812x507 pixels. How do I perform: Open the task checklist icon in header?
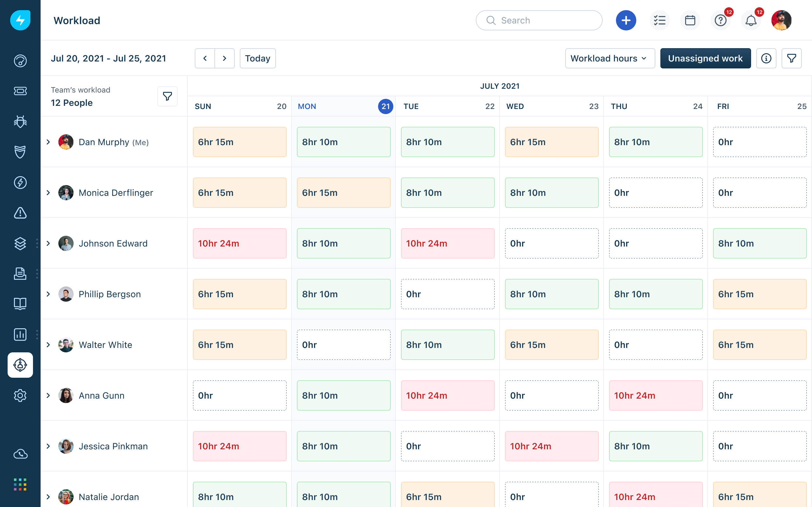click(x=659, y=21)
